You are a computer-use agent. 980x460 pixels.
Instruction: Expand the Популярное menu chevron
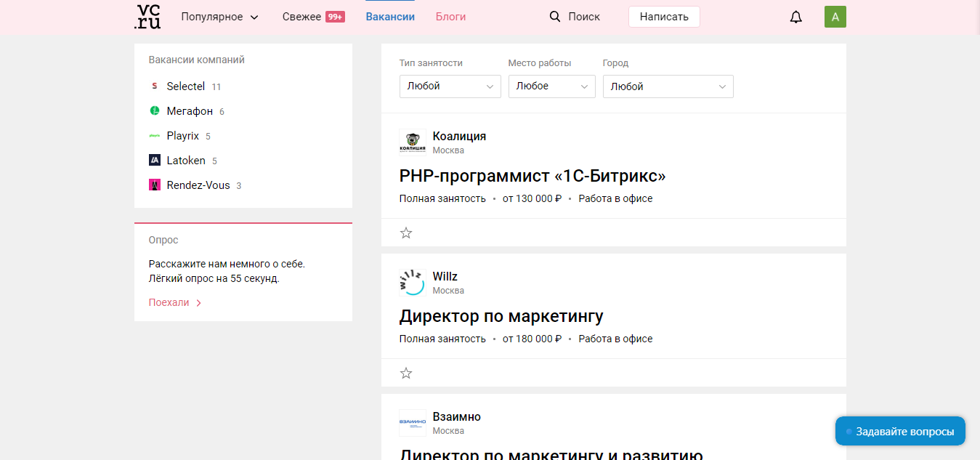click(x=254, y=16)
